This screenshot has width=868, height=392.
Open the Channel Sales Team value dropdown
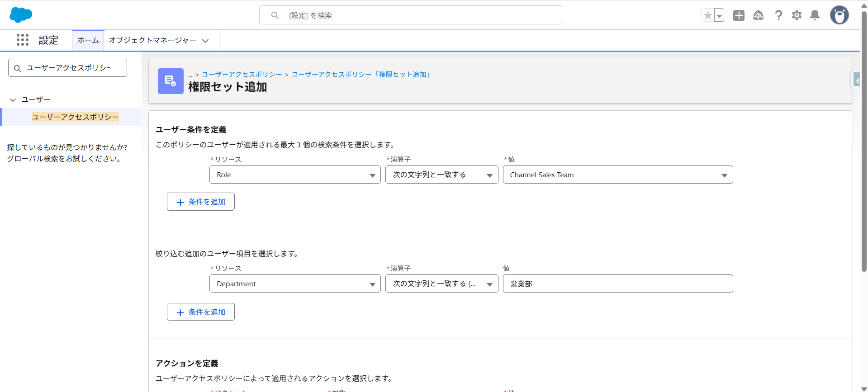click(x=617, y=175)
